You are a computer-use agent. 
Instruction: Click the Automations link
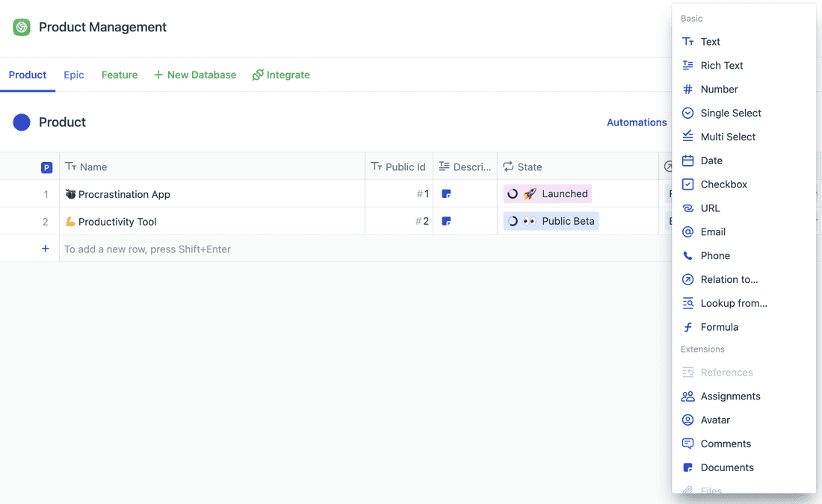(x=637, y=122)
